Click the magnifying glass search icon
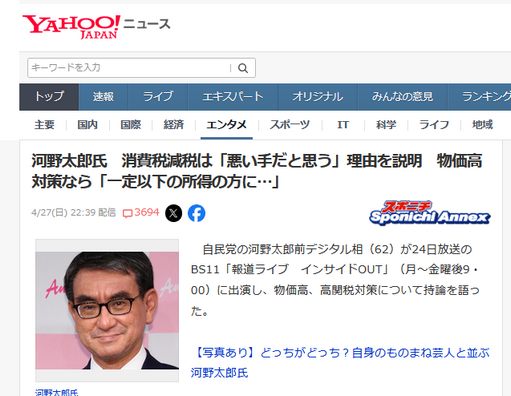 click(x=243, y=68)
